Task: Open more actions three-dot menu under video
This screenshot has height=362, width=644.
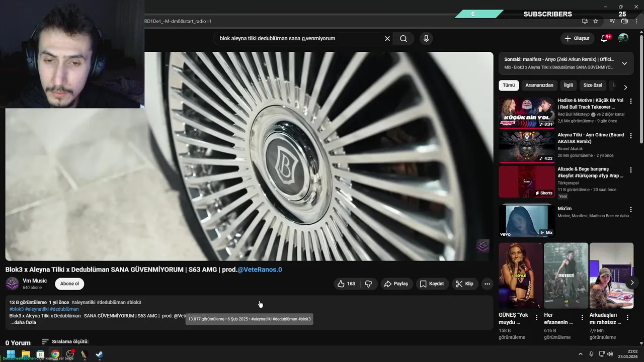Action: 487,284
